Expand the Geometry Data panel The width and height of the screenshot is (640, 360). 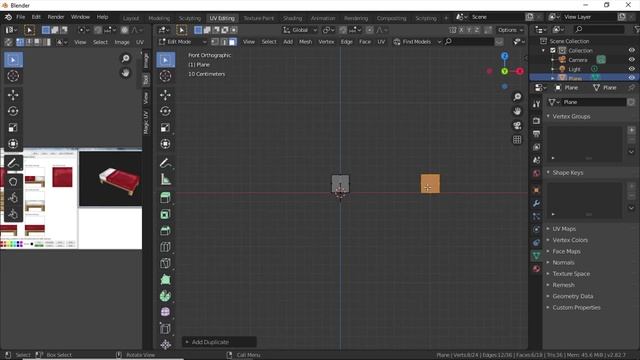(x=573, y=296)
